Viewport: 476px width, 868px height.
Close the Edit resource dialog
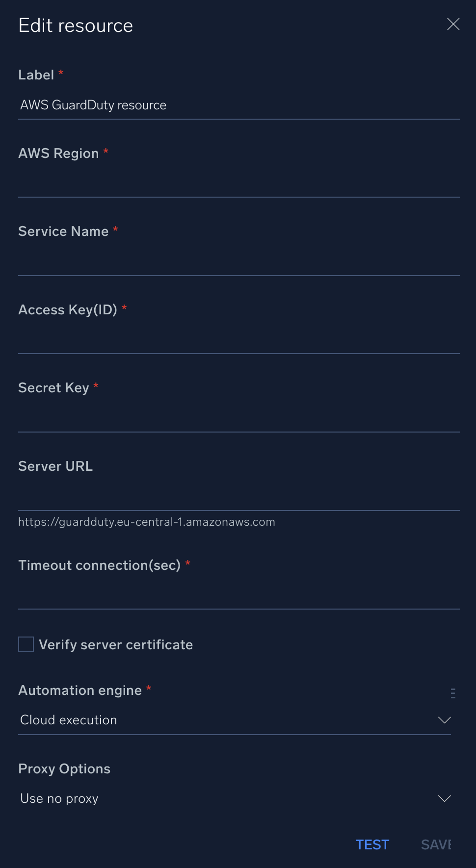coord(452,24)
